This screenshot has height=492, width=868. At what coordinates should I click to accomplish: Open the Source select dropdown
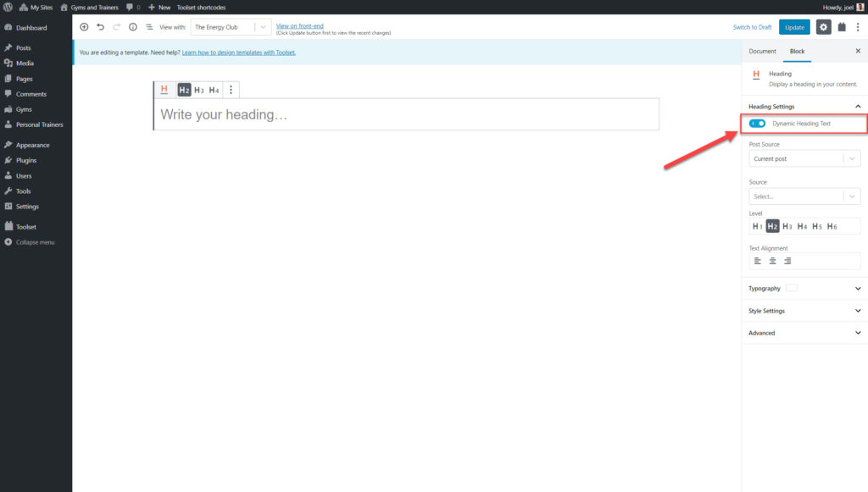pyautogui.click(x=804, y=196)
